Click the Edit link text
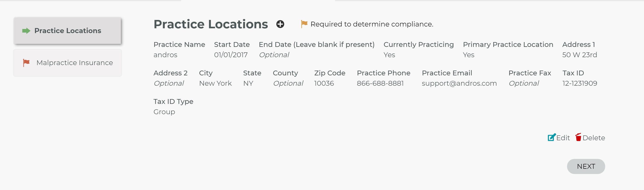This screenshot has width=644, height=190. [563, 138]
